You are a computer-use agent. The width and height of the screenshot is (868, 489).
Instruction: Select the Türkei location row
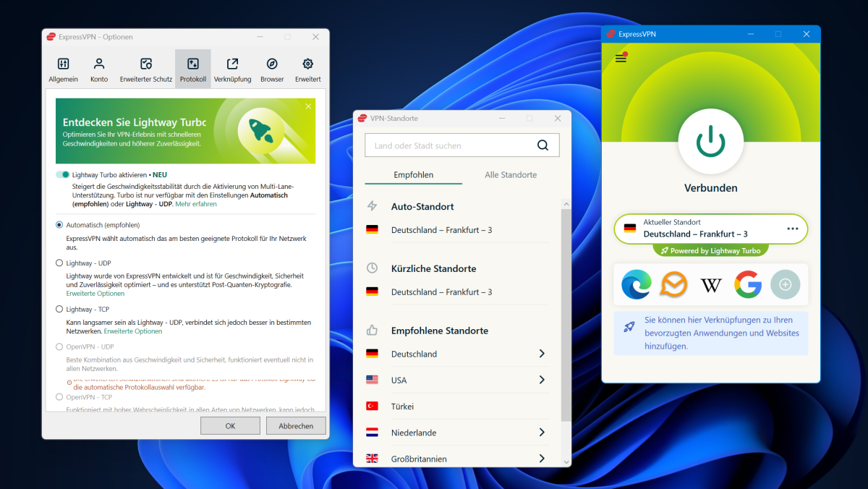click(x=457, y=407)
